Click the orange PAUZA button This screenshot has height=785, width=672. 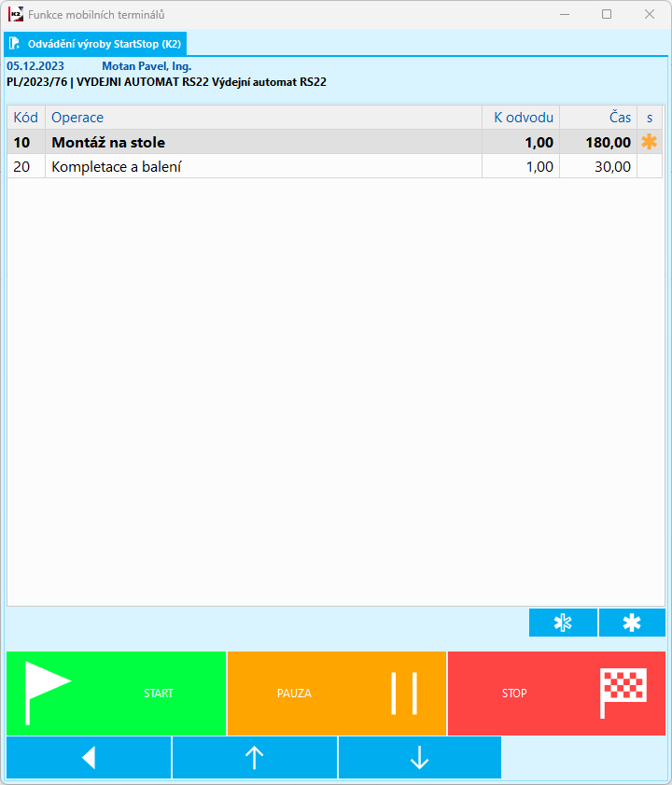[x=337, y=694]
